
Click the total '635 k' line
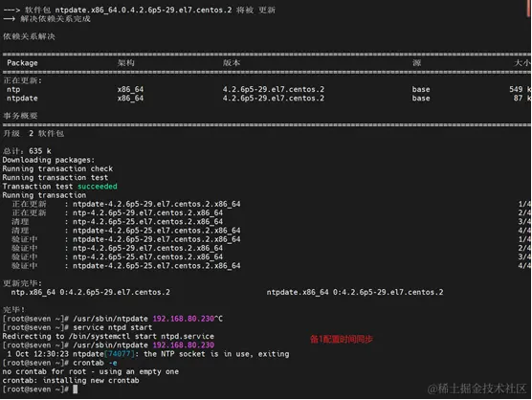click(x=27, y=151)
